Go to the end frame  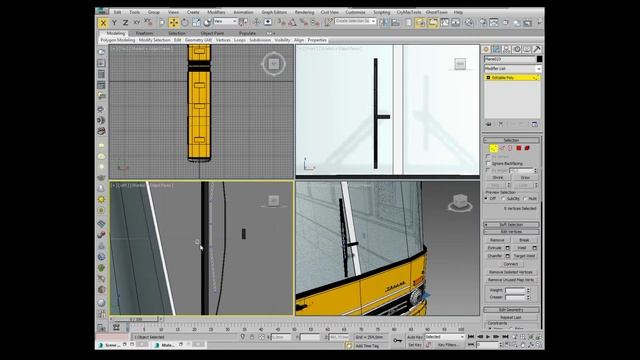tap(505, 337)
